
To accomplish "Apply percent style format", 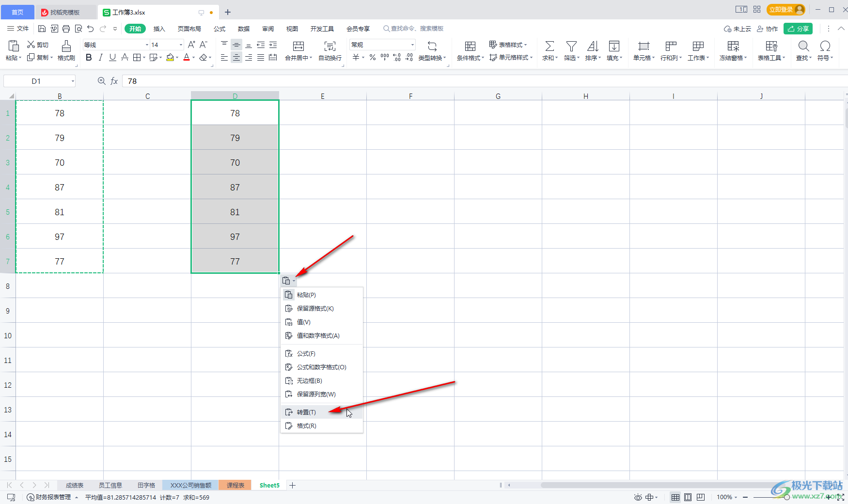I will point(372,58).
